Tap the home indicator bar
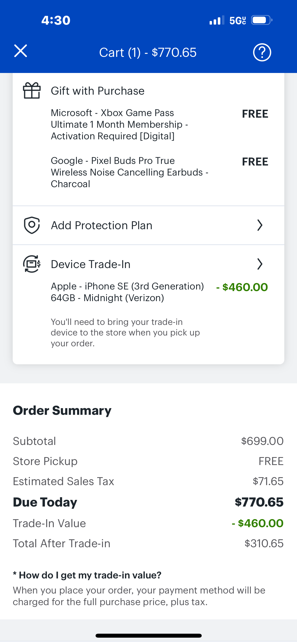Screen dimensions: 297x644 click(x=149, y=636)
